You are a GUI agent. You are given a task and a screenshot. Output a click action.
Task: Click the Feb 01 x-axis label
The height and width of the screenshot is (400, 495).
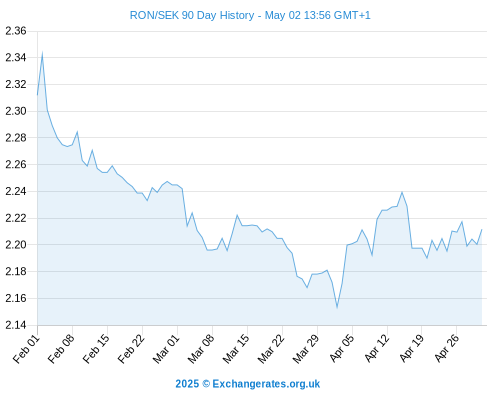point(26,349)
